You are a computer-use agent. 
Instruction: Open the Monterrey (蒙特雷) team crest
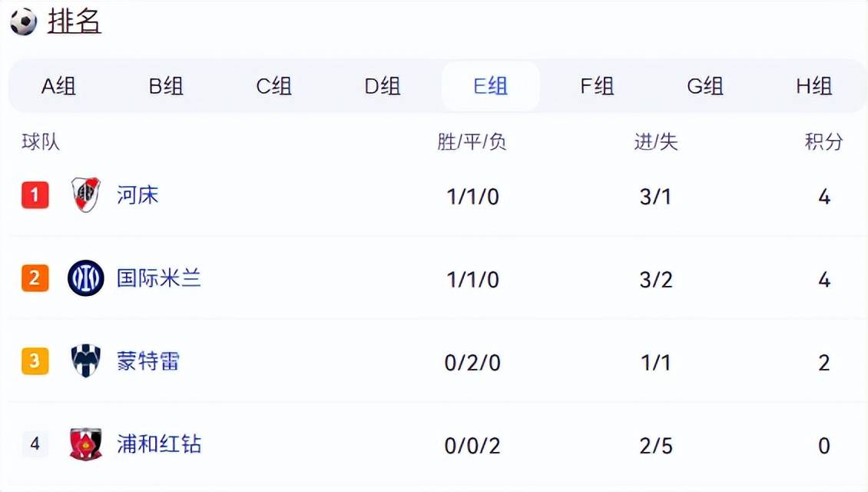(x=86, y=361)
